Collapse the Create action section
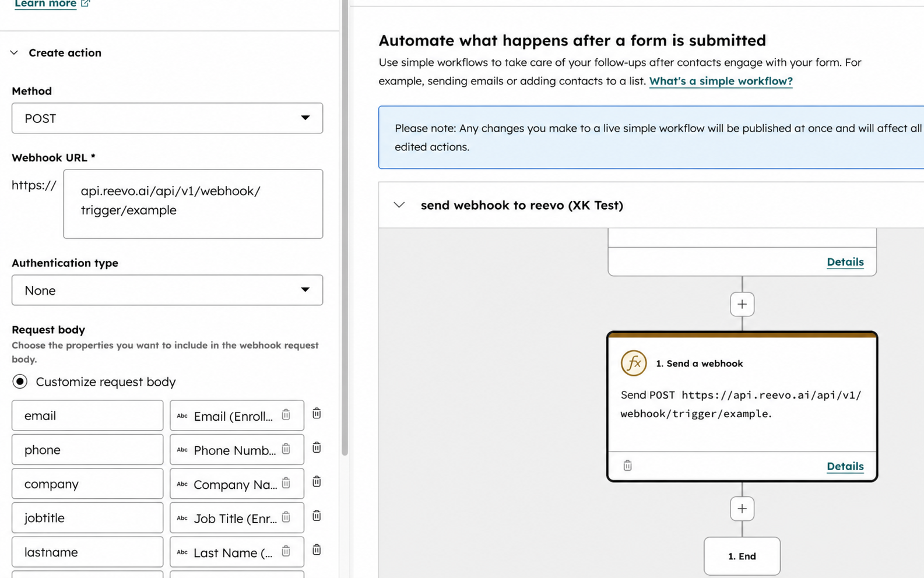The height and width of the screenshot is (578, 924). tap(14, 52)
